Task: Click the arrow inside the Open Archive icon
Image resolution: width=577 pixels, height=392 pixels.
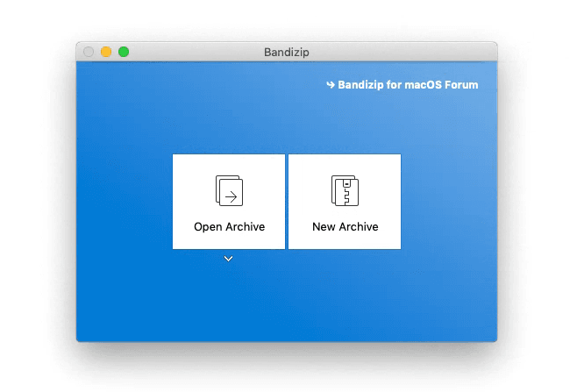Action: tap(232, 196)
